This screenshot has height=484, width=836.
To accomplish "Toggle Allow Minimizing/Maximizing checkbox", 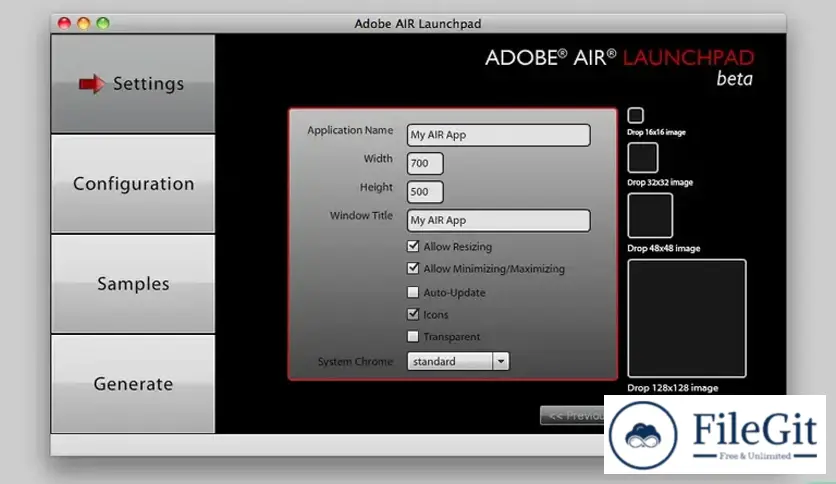I will [x=413, y=268].
